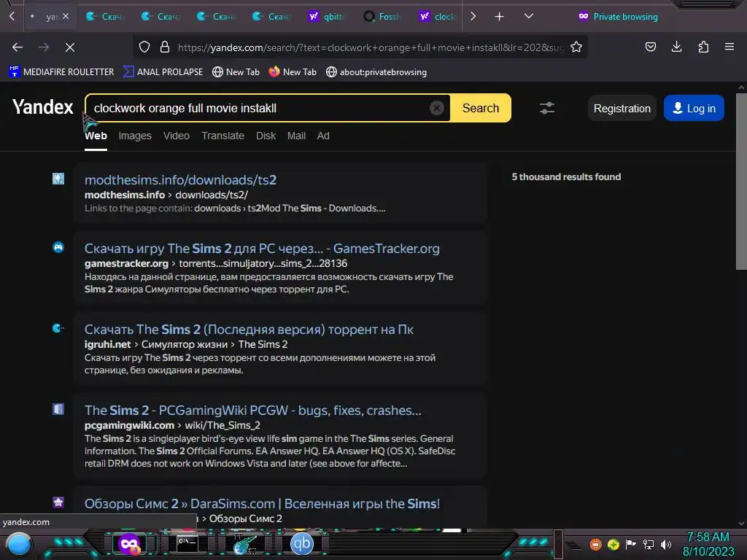
Task: Click the DaraSims star favicon
Action: [x=58, y=502]
